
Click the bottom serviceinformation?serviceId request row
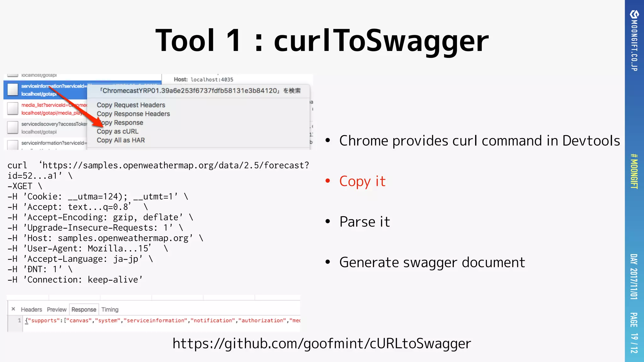pyautogui.click(x=46, y=144)
